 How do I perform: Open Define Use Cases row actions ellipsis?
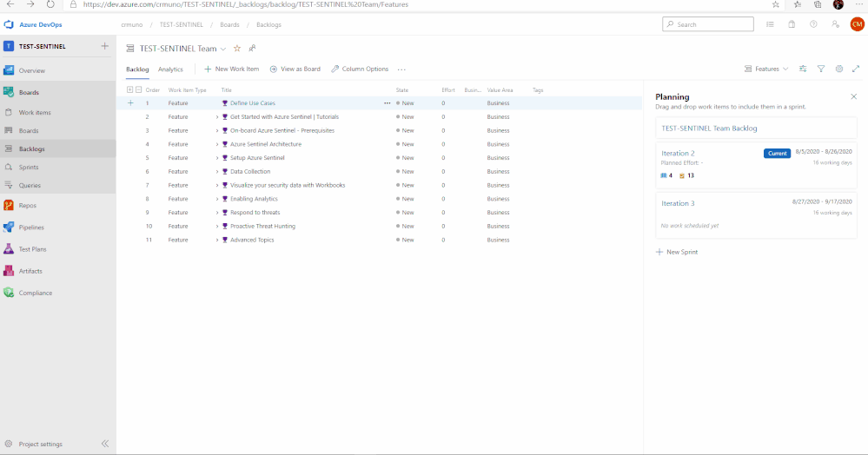tap(387, 103)
